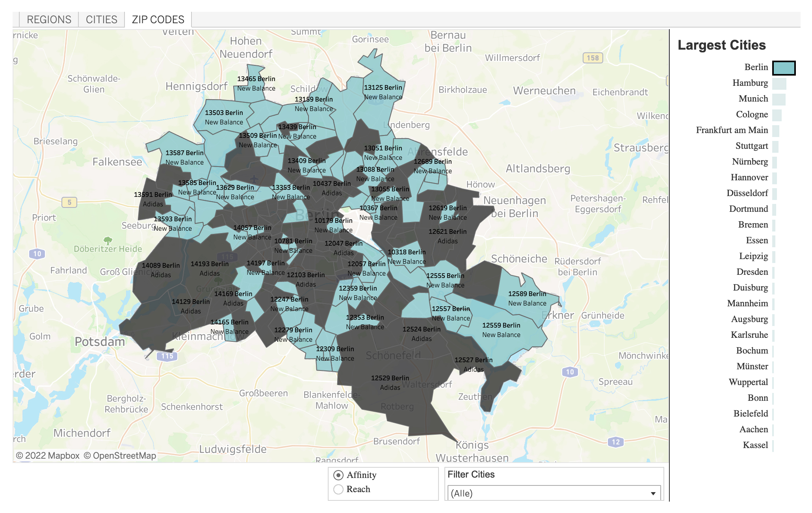Open the 2022 Mapbox attribution link
This screenshot has width=812, height=513.
48,456
